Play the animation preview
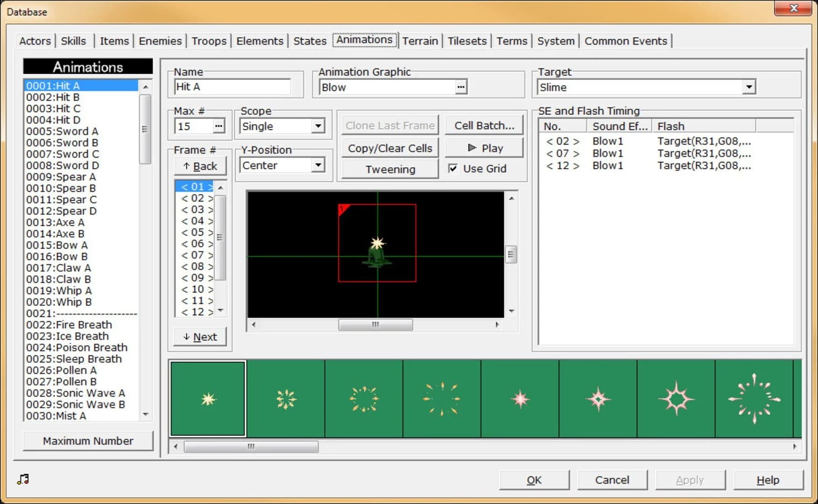 coord(484,147)
